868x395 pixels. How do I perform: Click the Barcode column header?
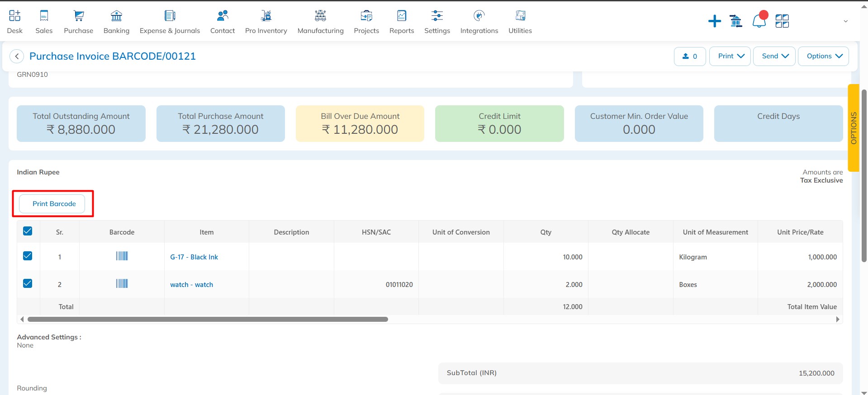coord(122,232)
